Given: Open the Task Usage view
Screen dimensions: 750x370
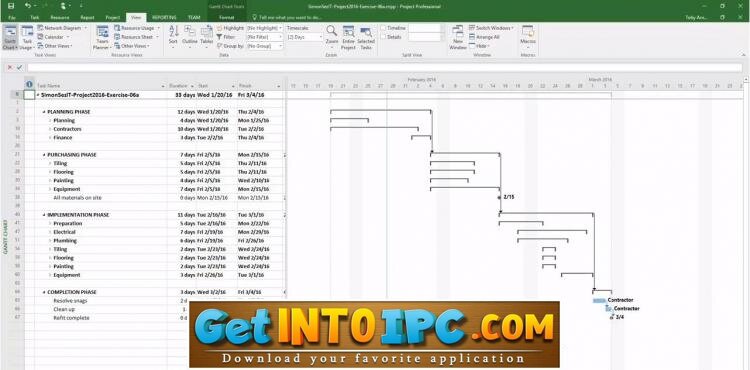Looking at the screenshot, I should pyautogui.click(x=27, y=38).
